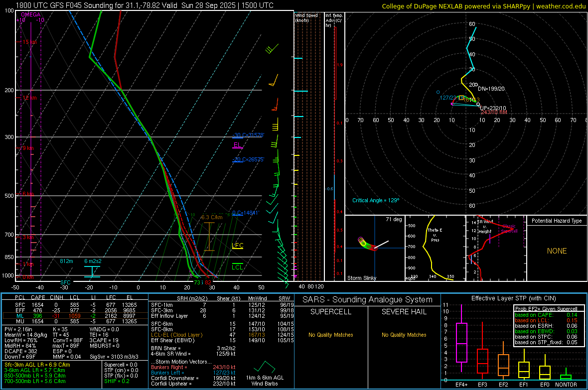Select the SFC parcel row in table
Screen dimensions: 588x390
(x=75, y=305)
